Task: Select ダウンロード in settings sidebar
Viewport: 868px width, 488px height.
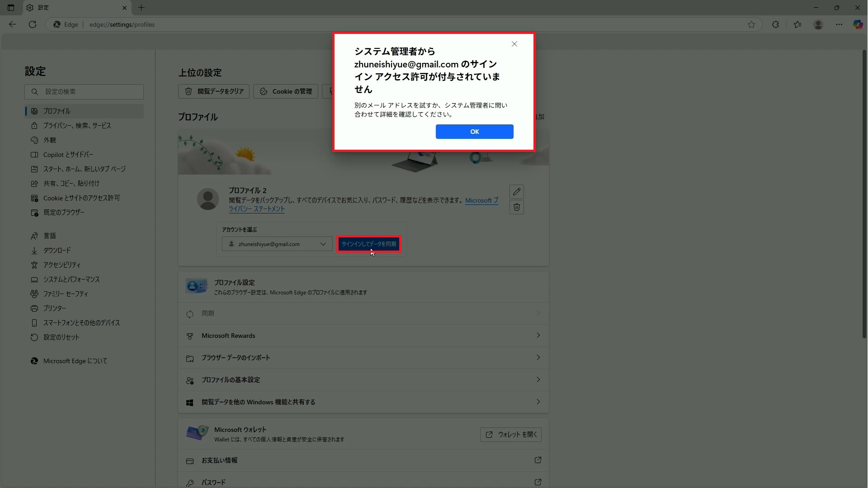Action: pos(57,251)
